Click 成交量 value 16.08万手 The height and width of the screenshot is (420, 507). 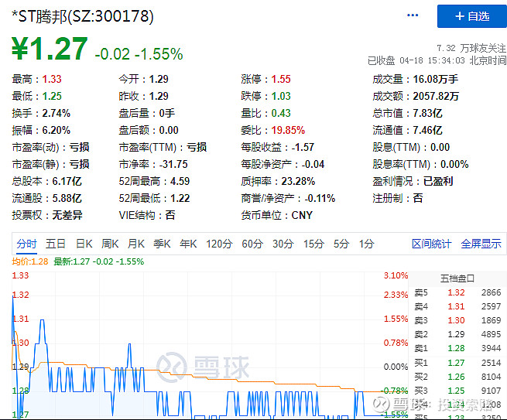436,79
